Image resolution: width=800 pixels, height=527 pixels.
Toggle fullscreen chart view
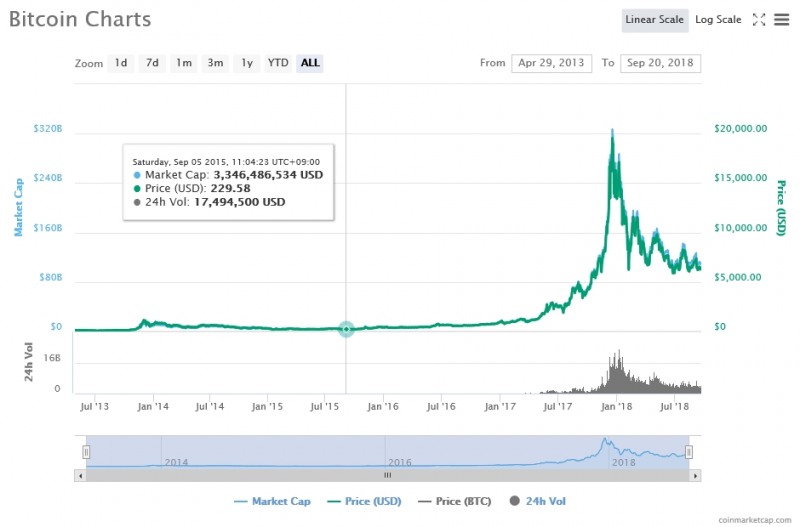(x=759, y=19)
